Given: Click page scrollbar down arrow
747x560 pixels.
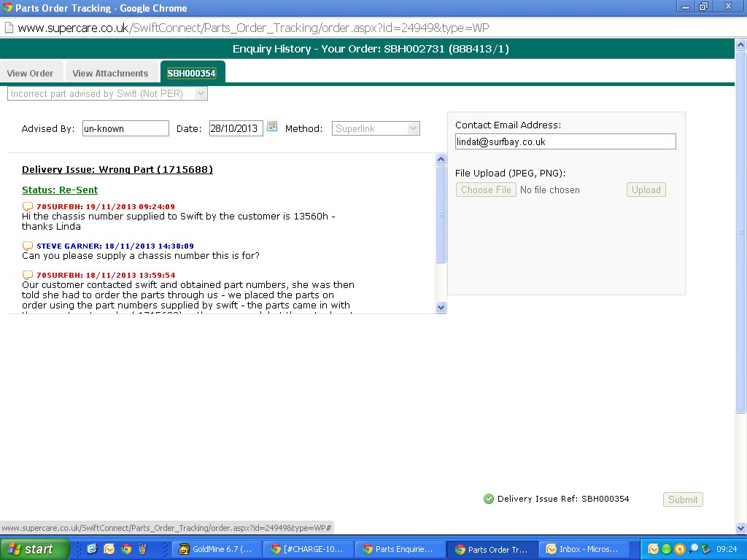Looking at the screenshot, I should pyautogui.click(x=741, y=528).
